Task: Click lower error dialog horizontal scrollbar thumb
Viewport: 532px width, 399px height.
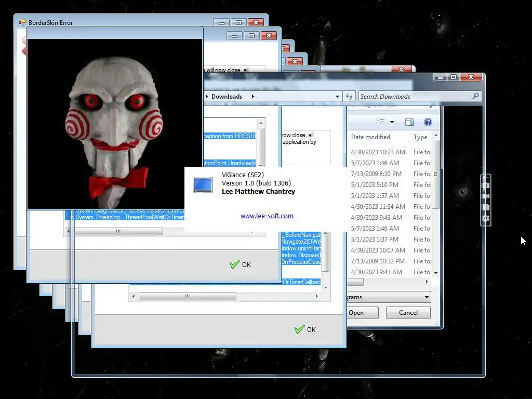Action: [x=187, y=296]
